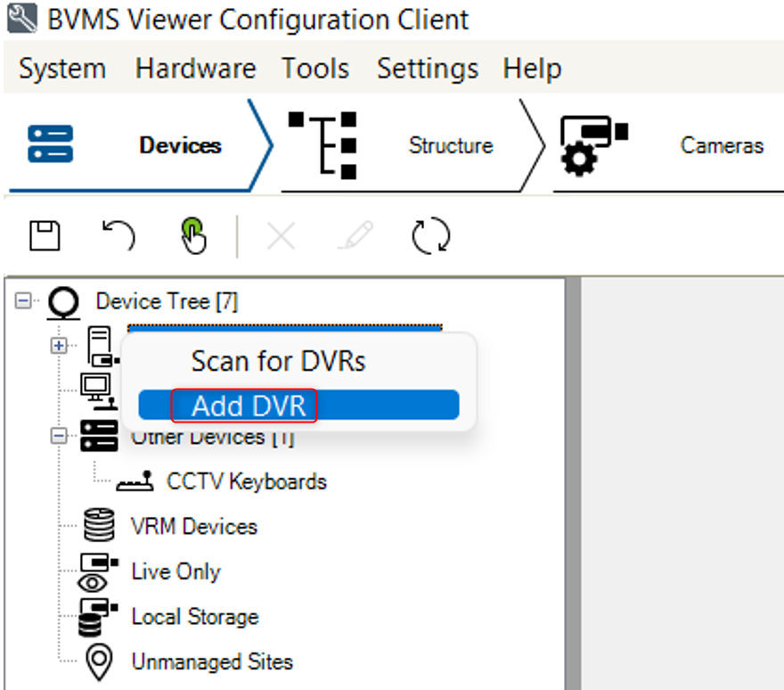Collapse the Device Tree root node
784x690 pixels.
click(22, 302)
